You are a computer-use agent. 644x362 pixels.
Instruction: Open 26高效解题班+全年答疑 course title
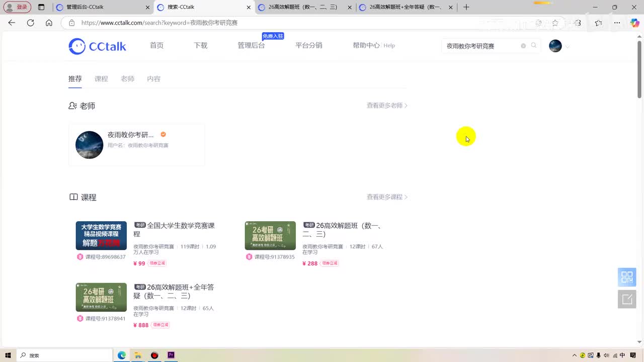click(174, 292)
